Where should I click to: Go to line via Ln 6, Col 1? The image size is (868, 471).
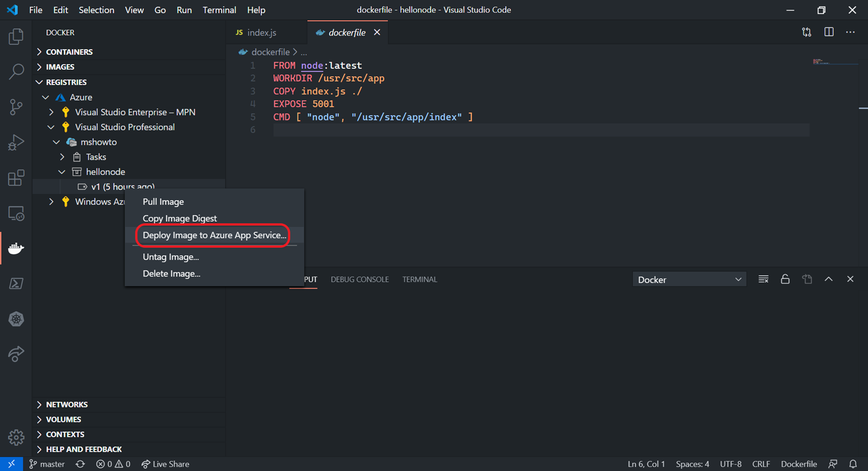[646, 464]
